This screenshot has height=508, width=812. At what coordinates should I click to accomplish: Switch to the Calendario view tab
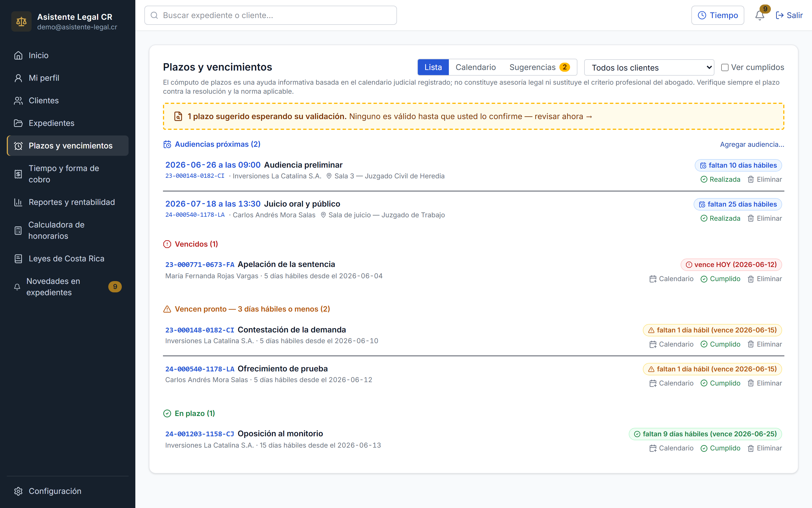[475, 67]
